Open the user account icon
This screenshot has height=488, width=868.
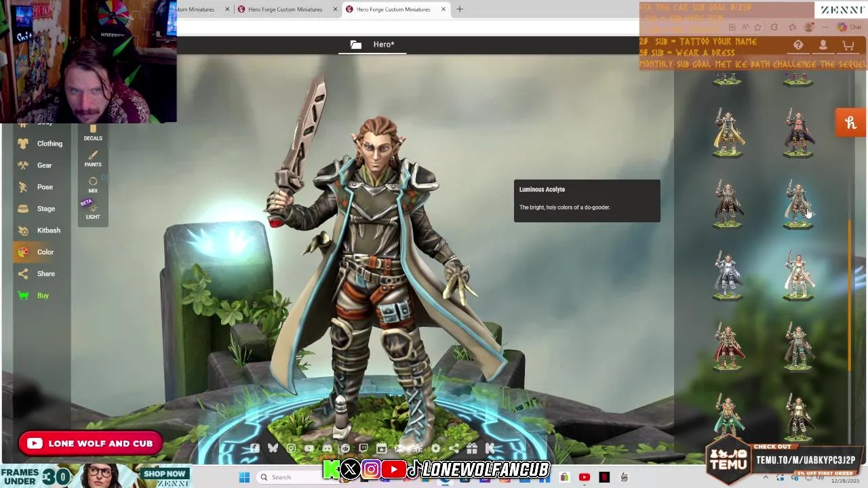pos(823,45)
